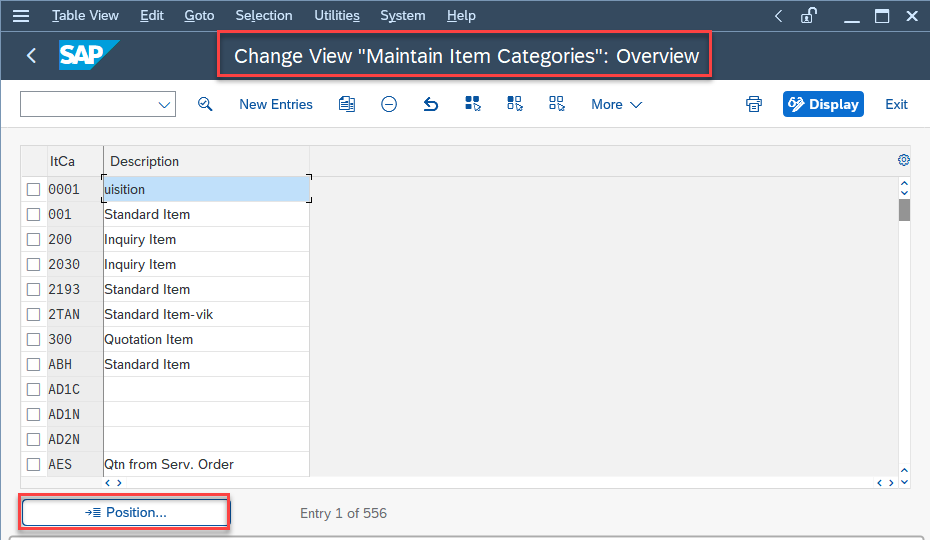Open the Edit menu
Screen dimensions: 930x540
151,15
